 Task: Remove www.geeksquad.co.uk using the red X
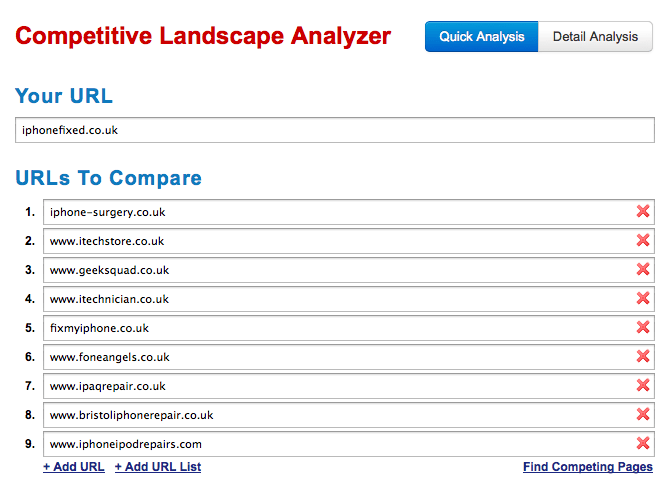click(x=643, y=269)
